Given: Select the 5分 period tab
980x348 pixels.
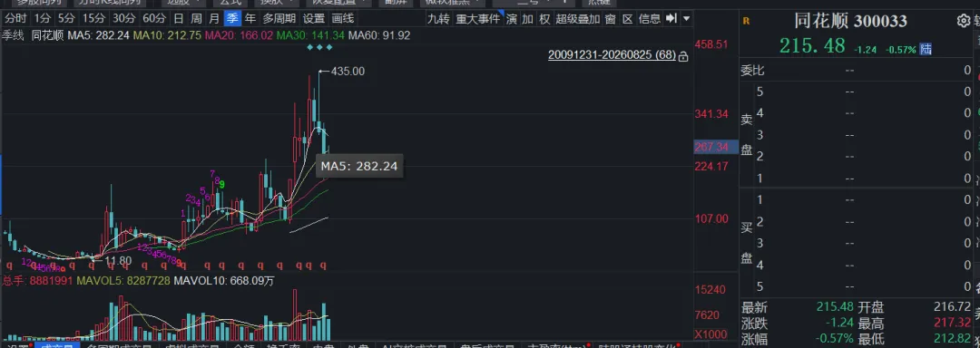Looking at the screenshot, I should 67,18.
